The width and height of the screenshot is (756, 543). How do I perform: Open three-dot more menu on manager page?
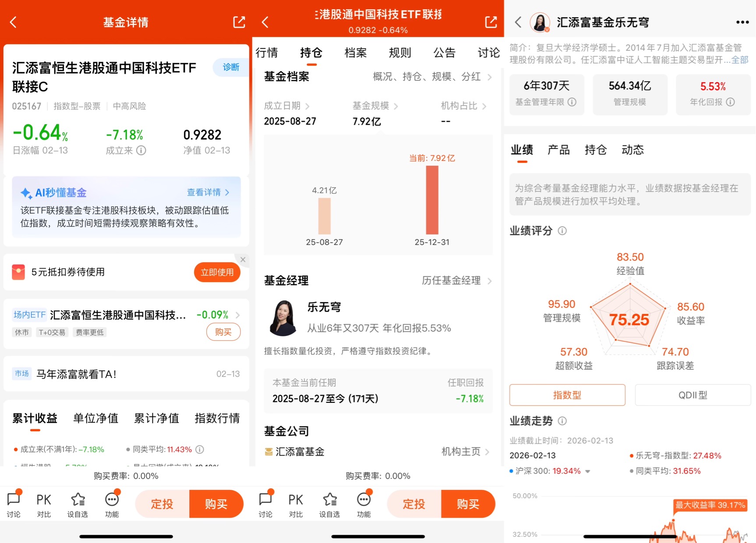[x=742, y=22]
